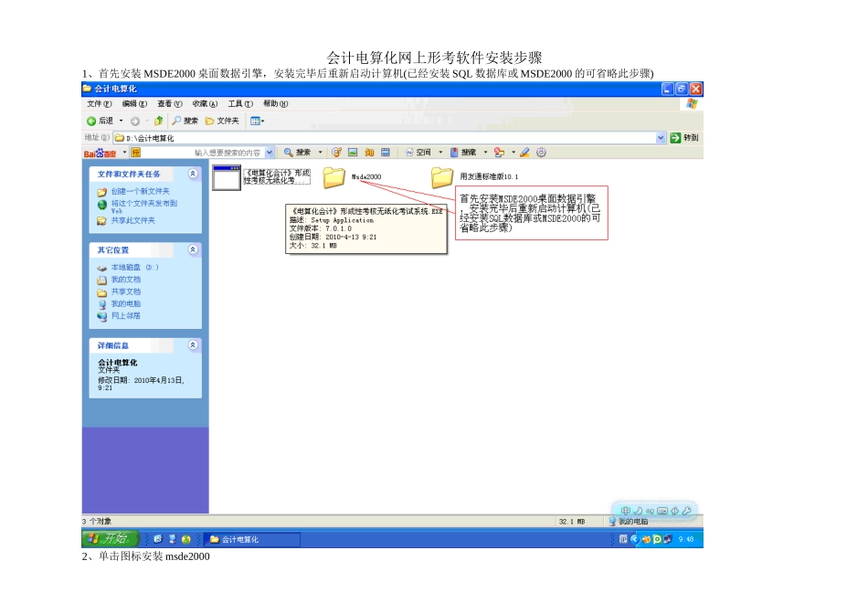Collapse the 其它位置 panel

coord(193,249)
